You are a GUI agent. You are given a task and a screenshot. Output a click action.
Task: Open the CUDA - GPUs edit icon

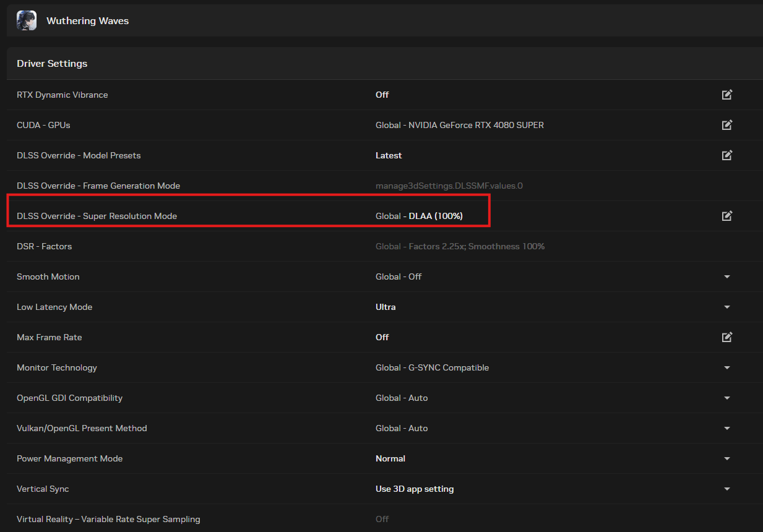click(x=727, y=125)
